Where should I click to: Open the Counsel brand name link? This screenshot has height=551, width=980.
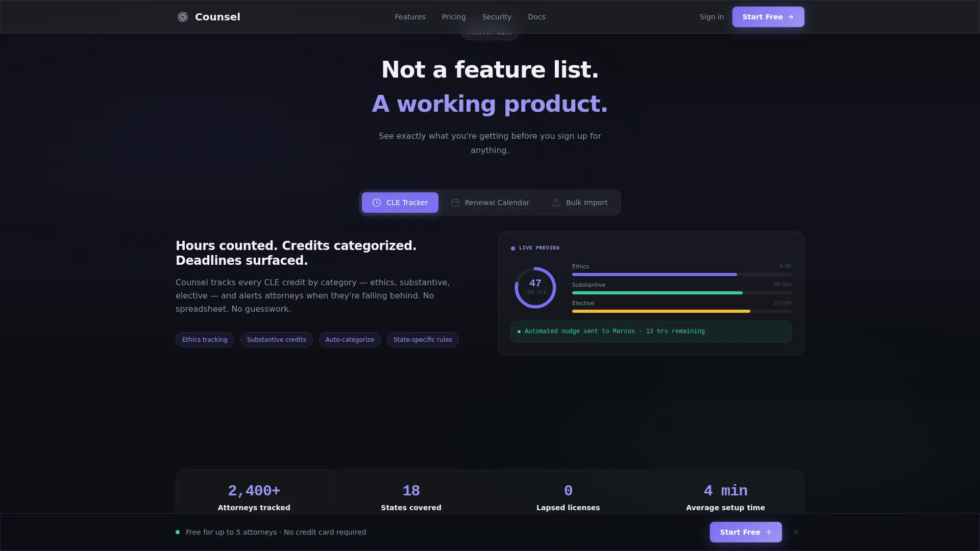[217, 17]
